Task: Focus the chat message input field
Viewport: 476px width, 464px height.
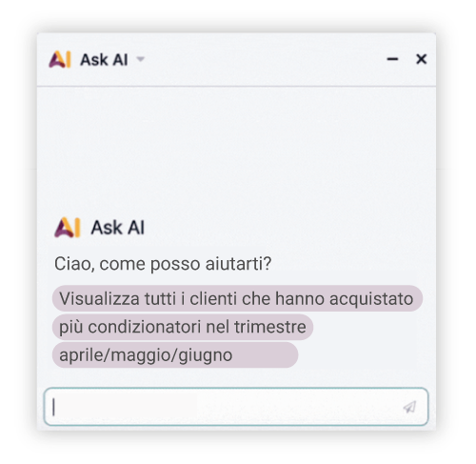Action: pyautogui.click(x=236, y=407)
